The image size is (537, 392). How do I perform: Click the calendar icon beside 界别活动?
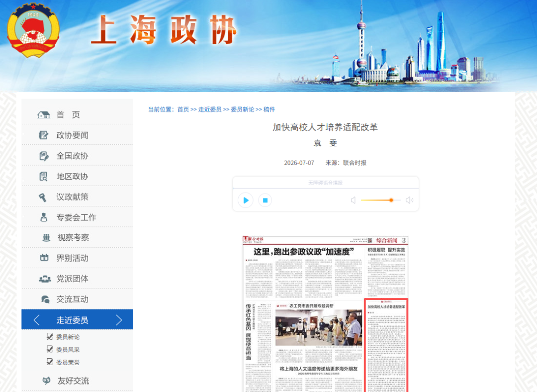44,258
